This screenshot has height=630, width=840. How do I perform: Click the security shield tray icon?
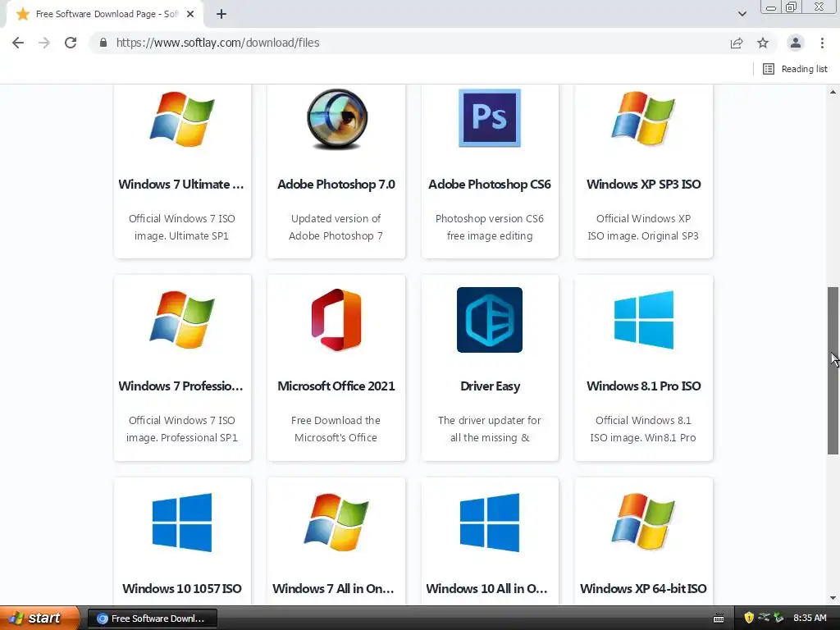pos(749,618)
